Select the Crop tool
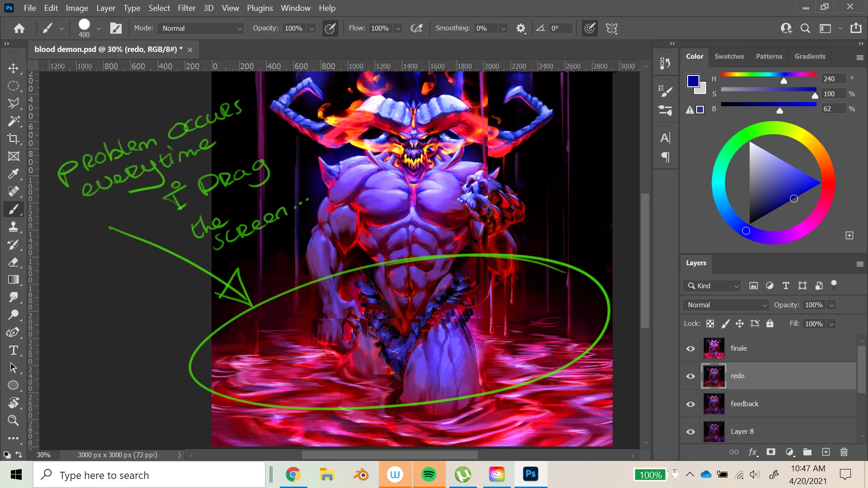This screenshot has height=488, width=868. 13,139
